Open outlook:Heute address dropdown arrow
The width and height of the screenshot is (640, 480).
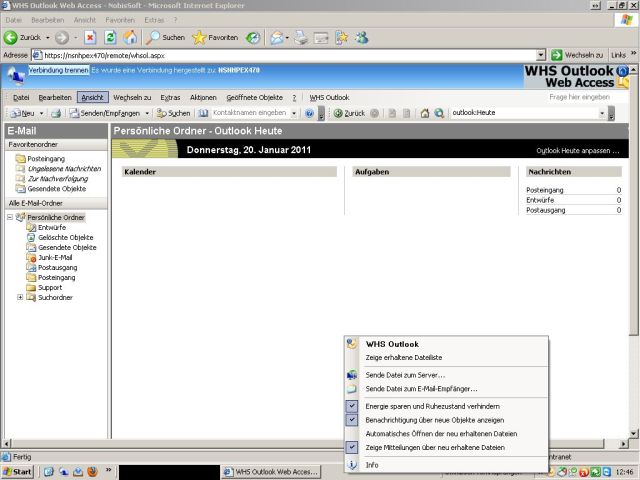tap(602, 113)
